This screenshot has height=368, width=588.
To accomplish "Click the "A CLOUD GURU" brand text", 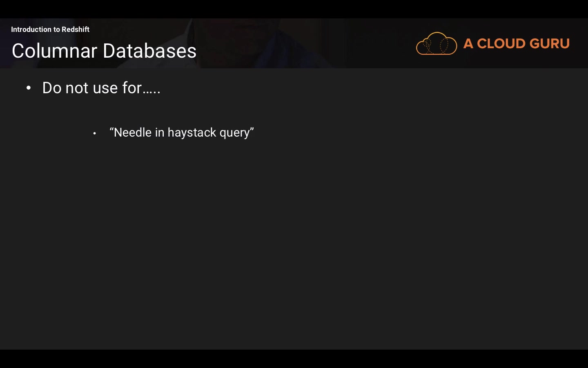I will [516, 43].
